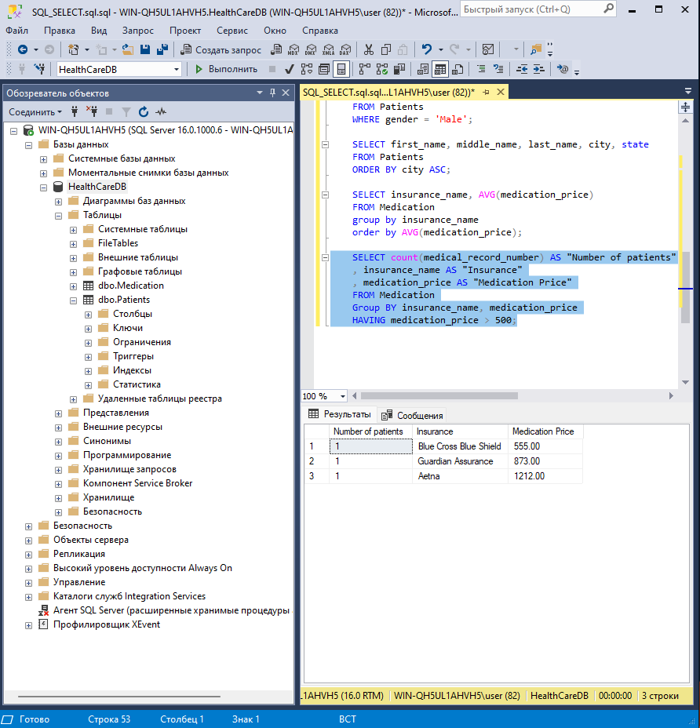
Task: Toggle auto-hide pin of Object Explorer
Action: [x=272, y=93]
